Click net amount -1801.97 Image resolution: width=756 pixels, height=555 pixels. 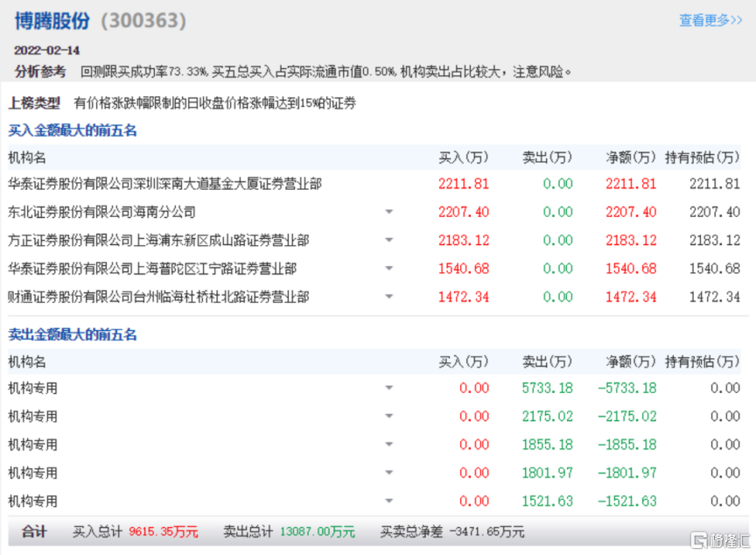pyautogui.click(x=627, y=473)
